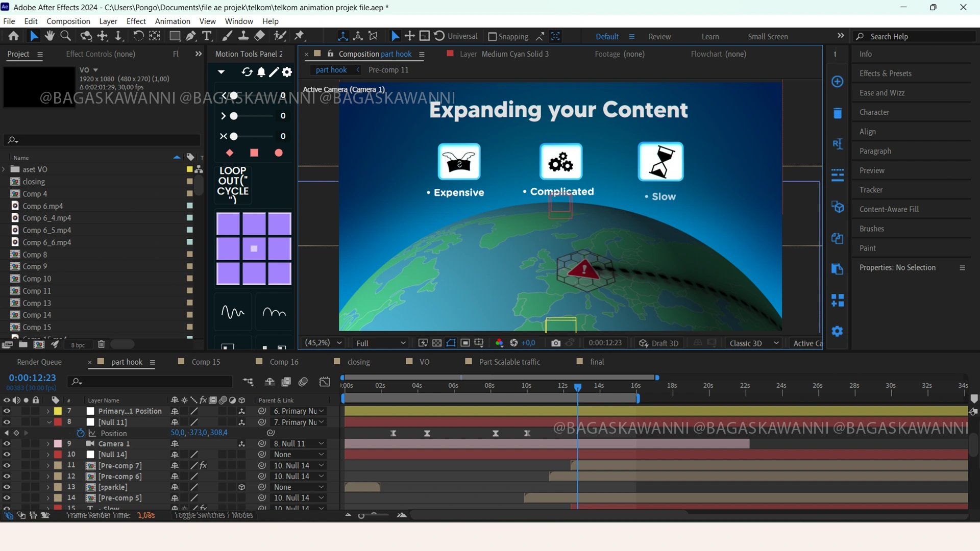Viewport: 980px width, 551px height.
Task: Click the red circle button in Motion Tools
Action: pyautogui.click(x=279, y=153)
